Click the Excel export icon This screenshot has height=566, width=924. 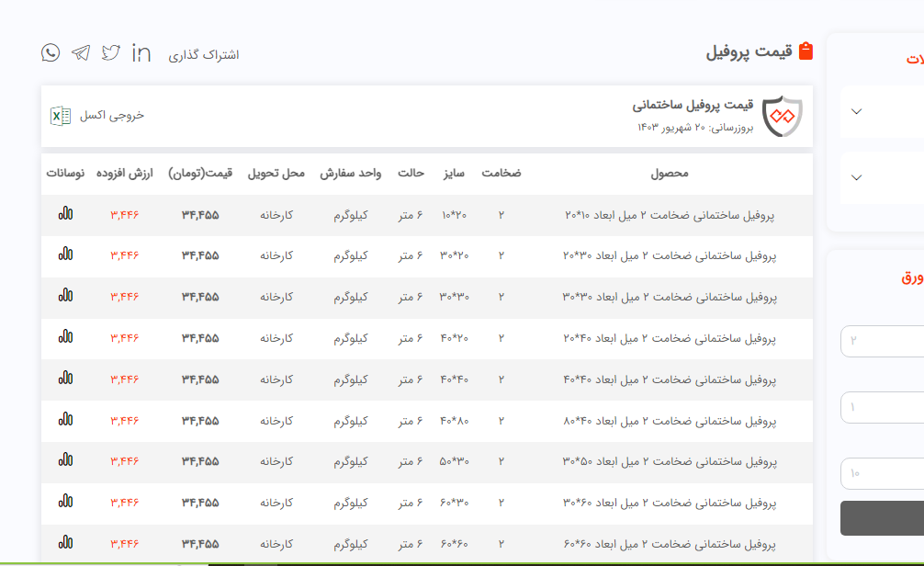click(60, 116)
